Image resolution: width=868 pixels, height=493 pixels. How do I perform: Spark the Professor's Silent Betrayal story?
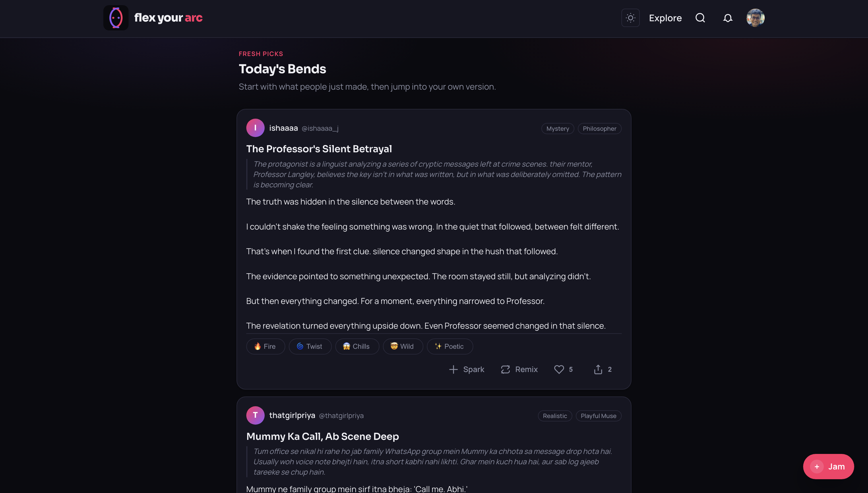coord(466,369)
